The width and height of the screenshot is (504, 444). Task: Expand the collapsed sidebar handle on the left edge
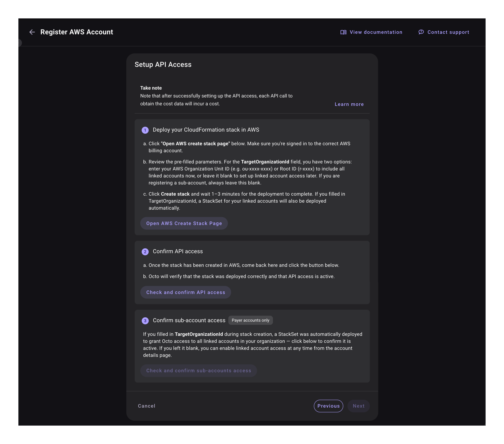[20, 43]
